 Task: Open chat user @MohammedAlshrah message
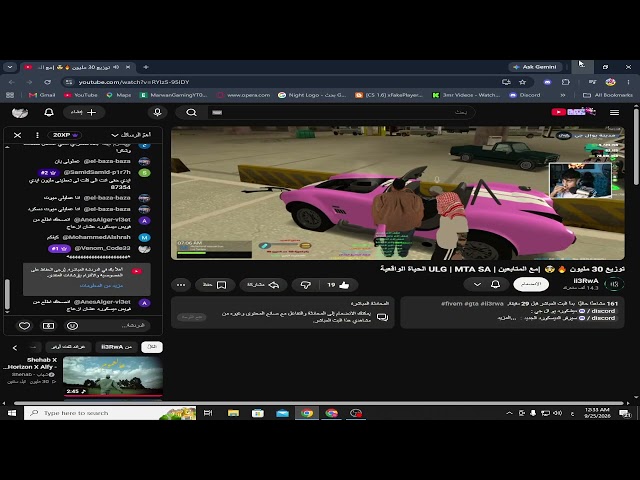[x=96, y=237]
